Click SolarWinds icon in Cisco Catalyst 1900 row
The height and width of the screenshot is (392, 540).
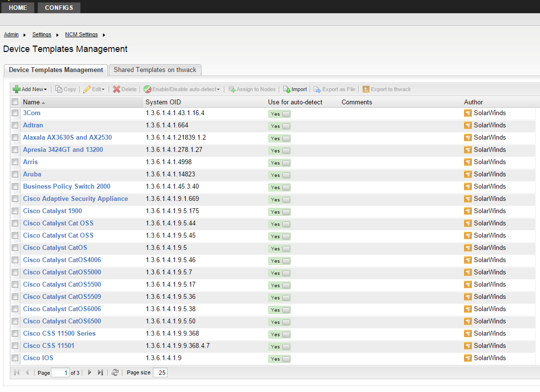tap(467, 211)
